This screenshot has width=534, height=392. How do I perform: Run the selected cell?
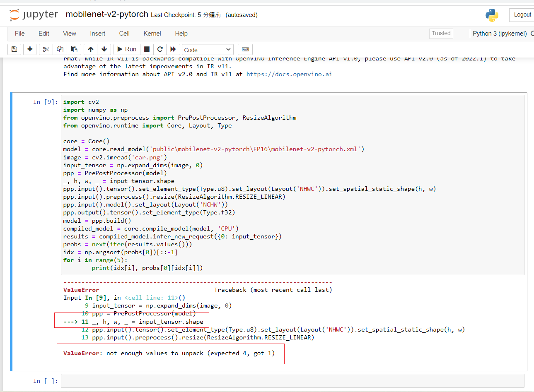[127, 49]
